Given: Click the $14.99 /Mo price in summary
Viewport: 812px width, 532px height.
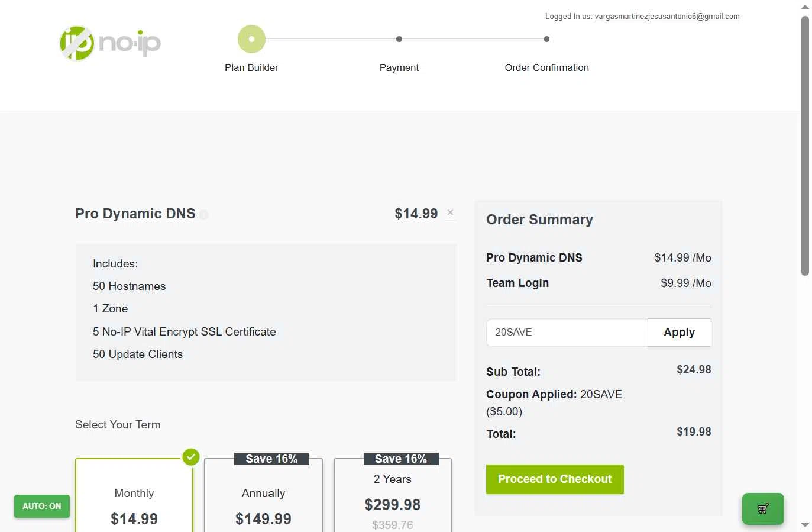Looking at the screenshot, I should pyautogui.click(x=682, y=257).
